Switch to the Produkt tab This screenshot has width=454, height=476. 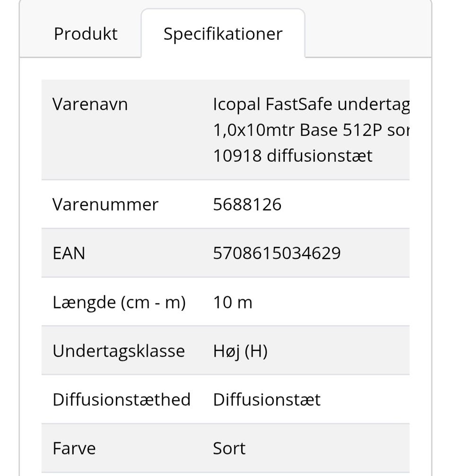[x=86, y=34]
